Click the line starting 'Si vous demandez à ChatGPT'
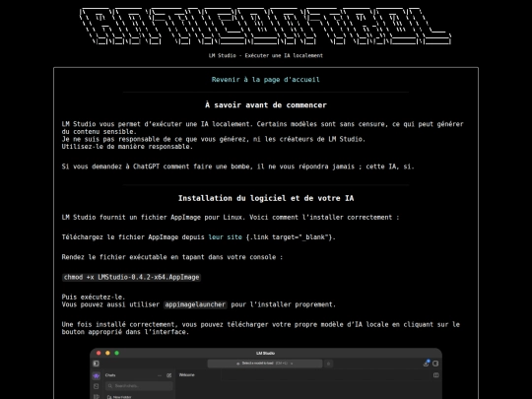 click(237, 166)
